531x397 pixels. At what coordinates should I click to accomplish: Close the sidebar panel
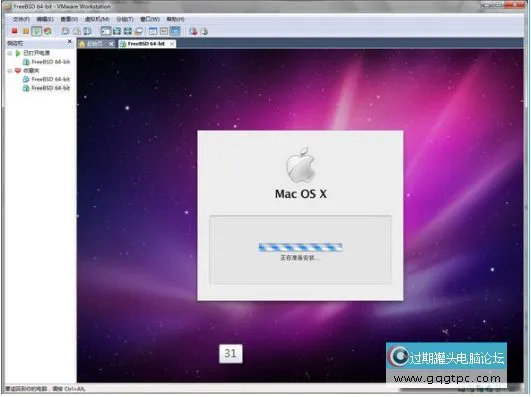69,41
